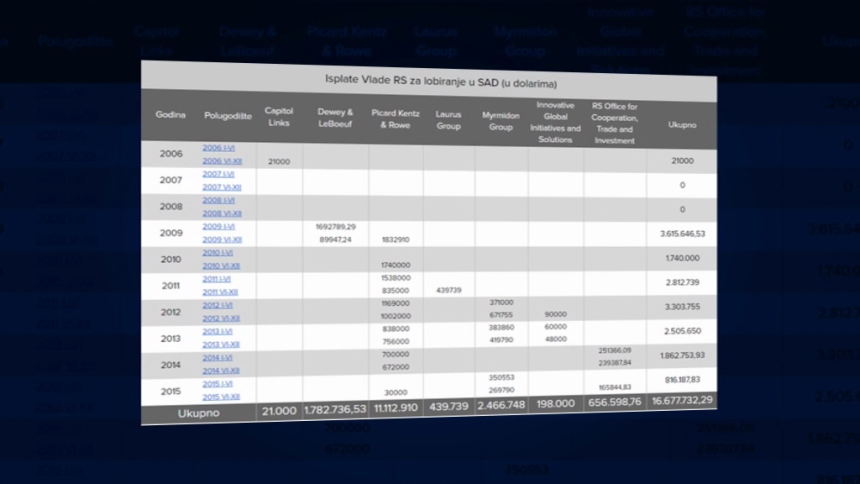Viewport: 860px width, 484px height.
Task: Select the RS Office total "656.598,76"
Action: point(614,403)
